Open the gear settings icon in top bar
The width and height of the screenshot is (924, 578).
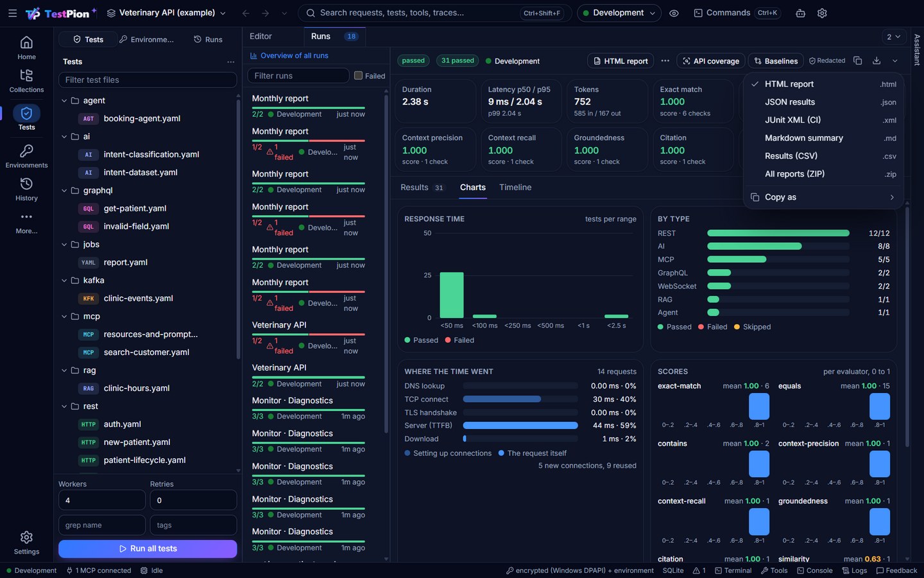click(822, 13)
